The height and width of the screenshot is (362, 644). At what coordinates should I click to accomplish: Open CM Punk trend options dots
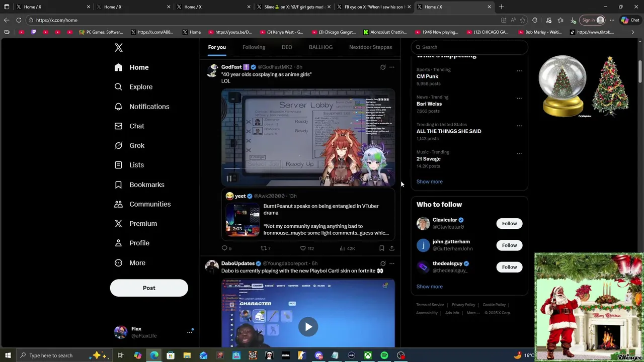click(519, 71)
